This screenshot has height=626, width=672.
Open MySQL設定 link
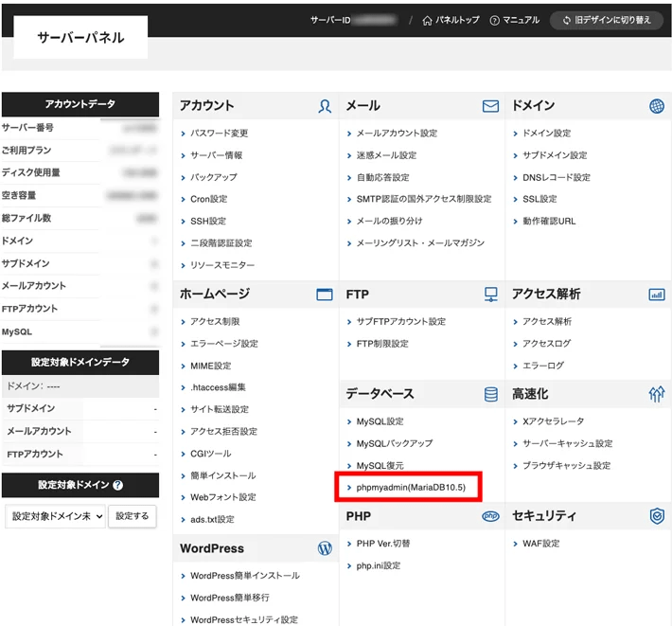coord(380,421)
